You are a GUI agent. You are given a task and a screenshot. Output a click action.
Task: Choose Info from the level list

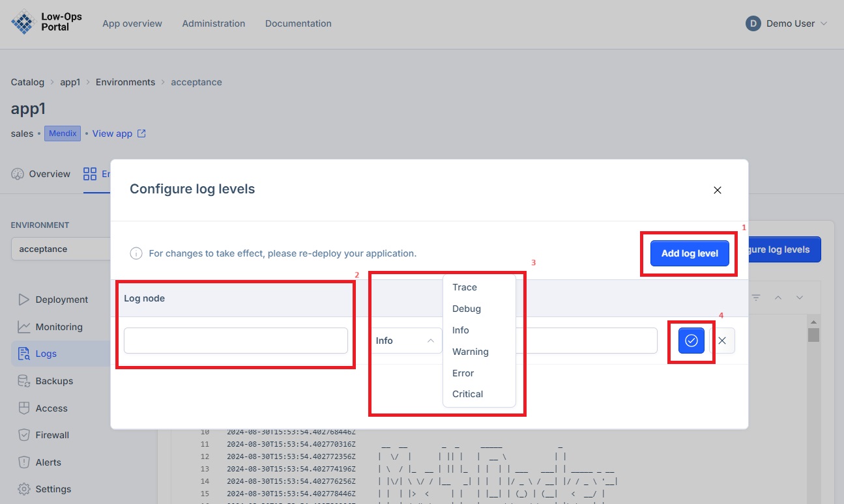coord(461,330)
